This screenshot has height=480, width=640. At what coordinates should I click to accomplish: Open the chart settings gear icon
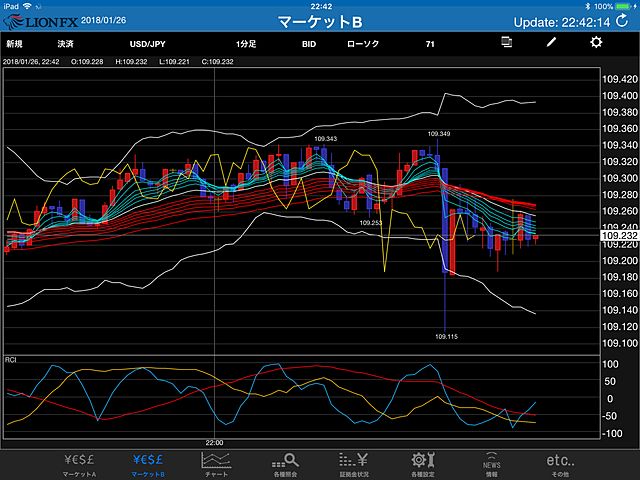pos(596,43)
